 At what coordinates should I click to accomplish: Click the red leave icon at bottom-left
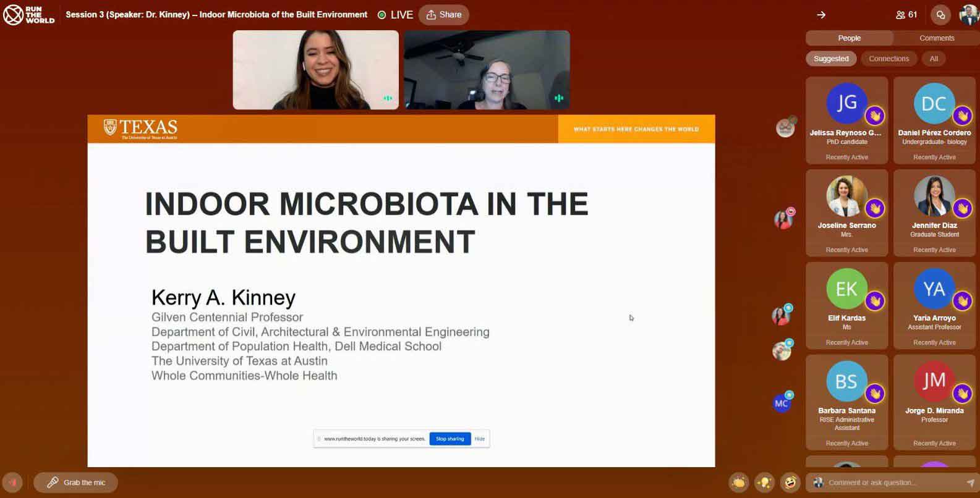click(12, 483)
